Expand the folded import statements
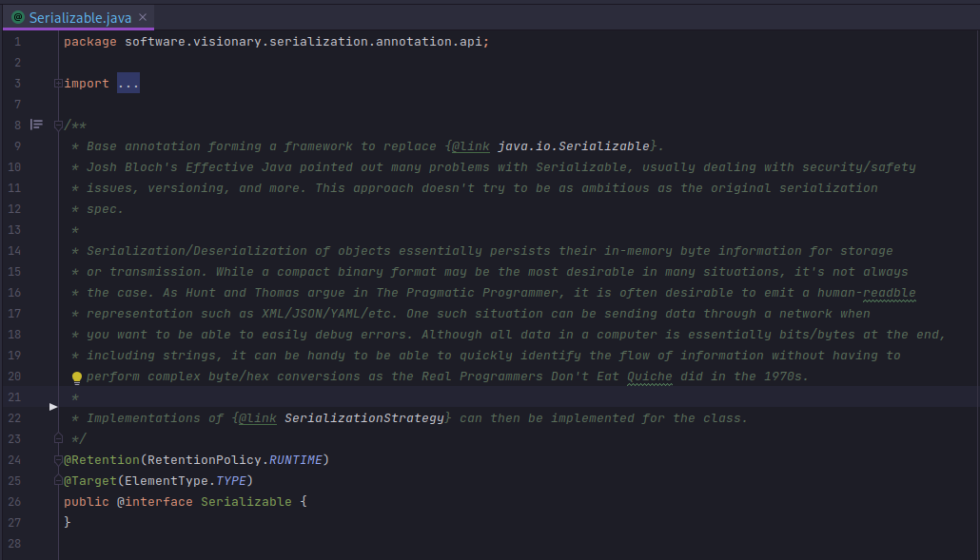The width and height of the screenshot is (980, 560). (x=58, y=84)
